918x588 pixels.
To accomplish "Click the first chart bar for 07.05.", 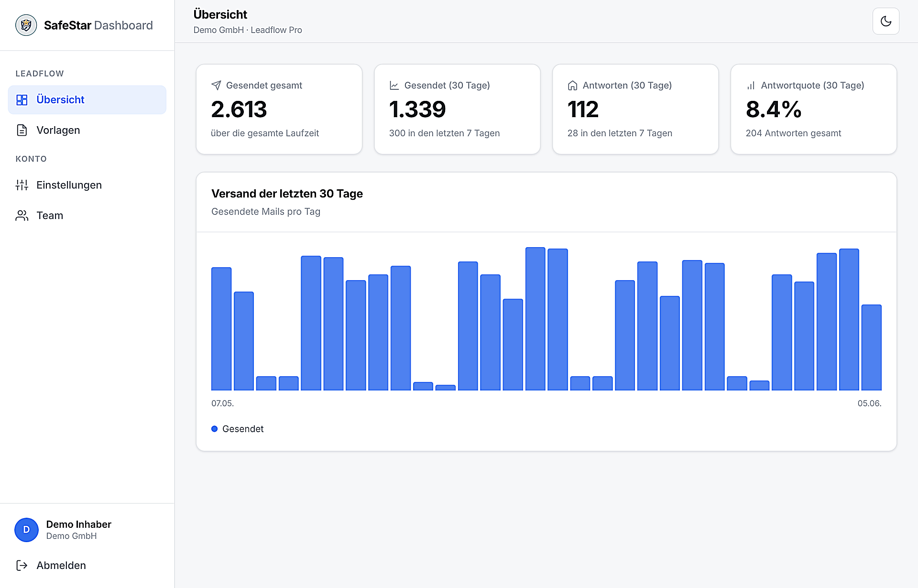I will 221,329.
